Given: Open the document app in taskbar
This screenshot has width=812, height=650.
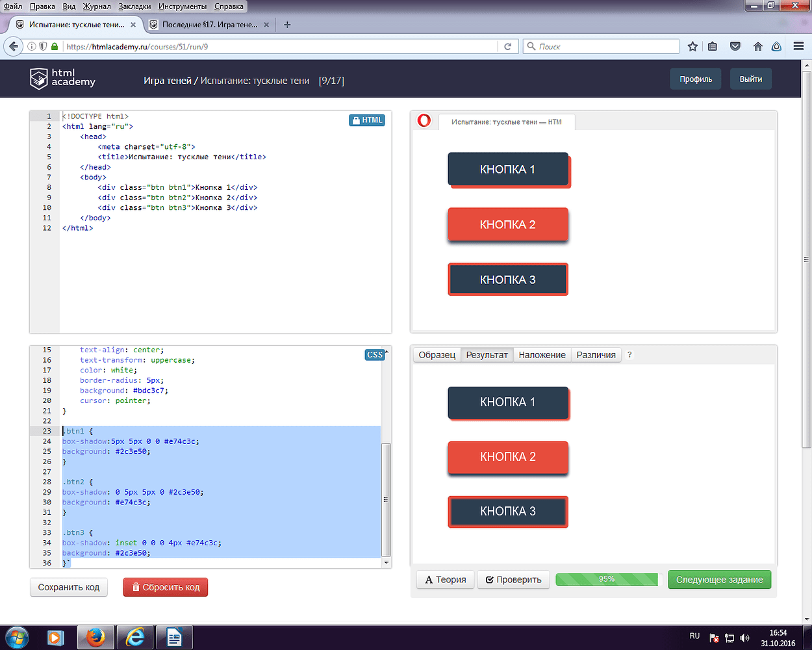Looking at the screenshot, I should 175,638.
